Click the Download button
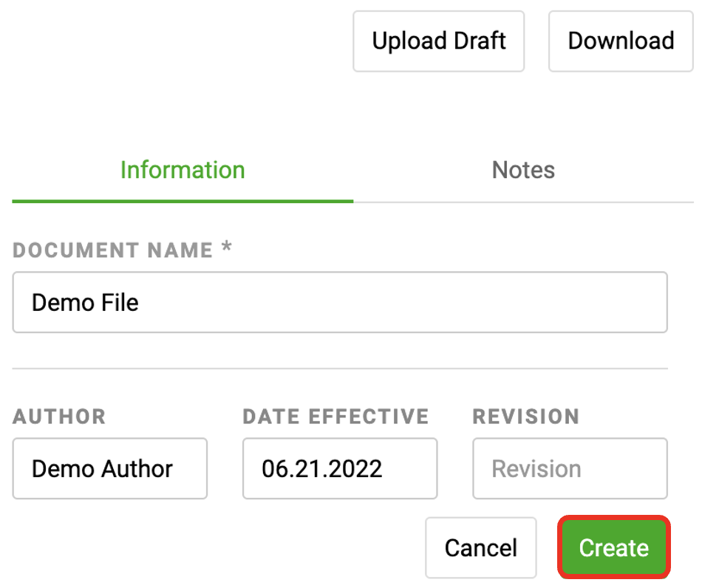This screenshot has width=702, height=588. point(621,41)
